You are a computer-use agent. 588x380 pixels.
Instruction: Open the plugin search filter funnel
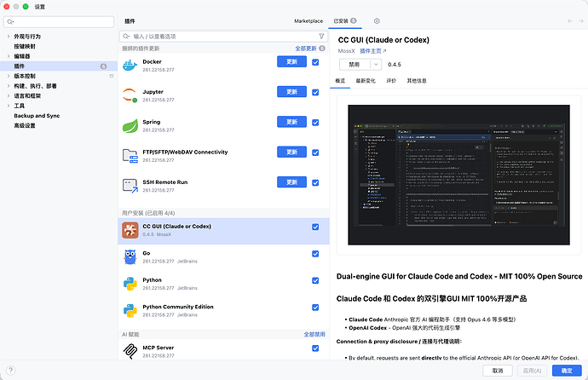(321, 37)
